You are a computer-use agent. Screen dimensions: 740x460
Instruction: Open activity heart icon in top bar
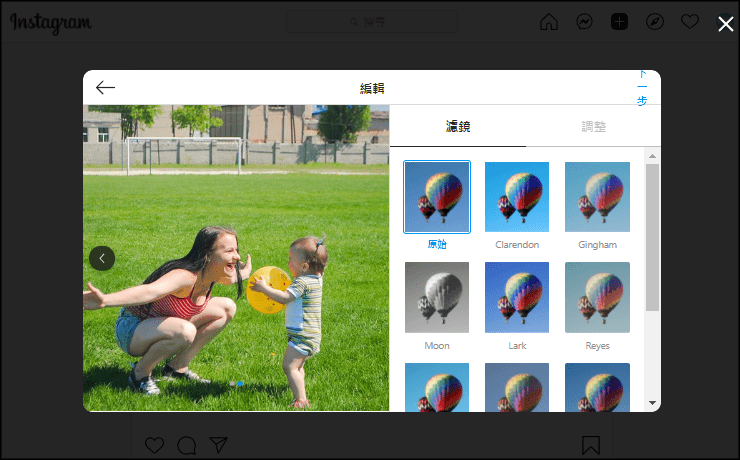(x=690, y=22)
